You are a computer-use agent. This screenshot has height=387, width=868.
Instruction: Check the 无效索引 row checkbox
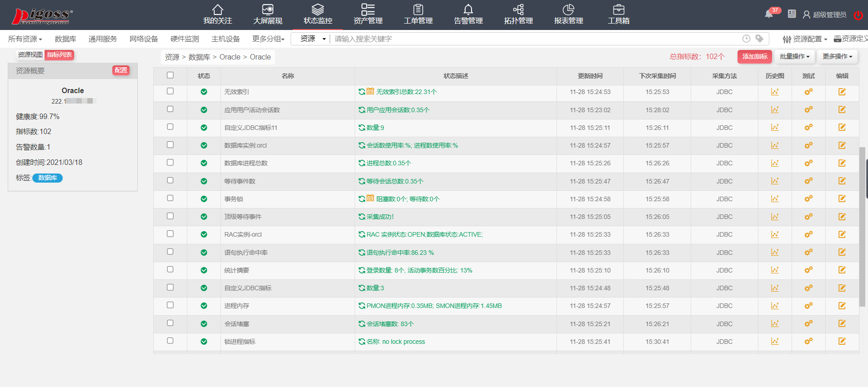click(x=170, y=91)
